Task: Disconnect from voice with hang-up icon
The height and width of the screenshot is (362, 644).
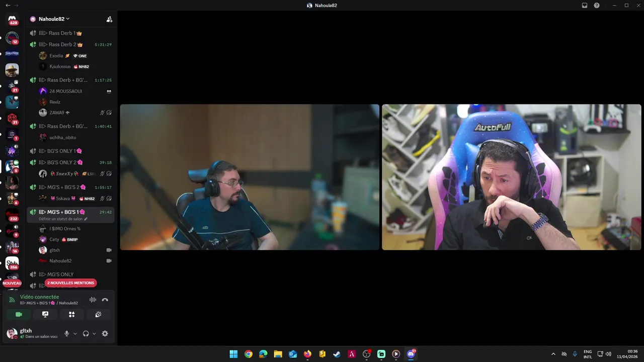Action: click(x=105, y=300)
